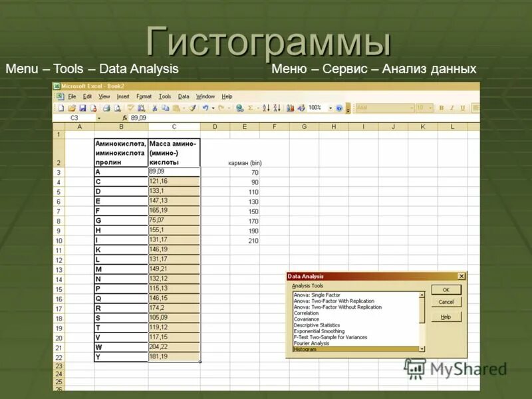The height and width of the screenshot is (399, 532).
Task: Select the Chart Wizard icon
Action: coord(289,106)
